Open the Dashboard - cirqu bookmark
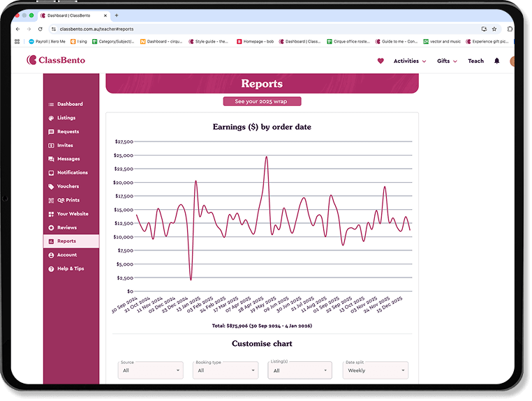532x401 pixels. [x=161, y=41]
